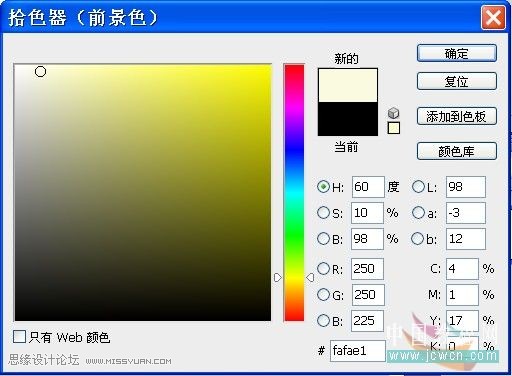Select the B blue radio button beside 225
This screenshot has width=512, height=376.
coord(323,321)
